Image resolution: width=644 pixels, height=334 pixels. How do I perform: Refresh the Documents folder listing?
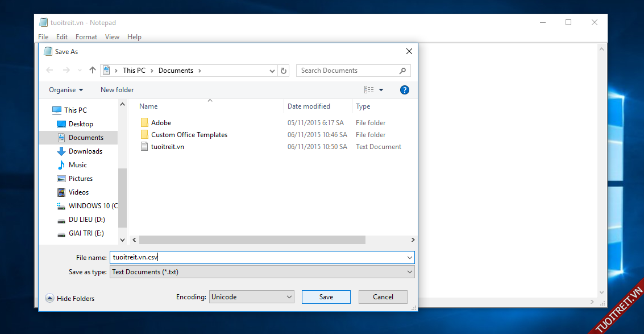[x=284, y=71]
